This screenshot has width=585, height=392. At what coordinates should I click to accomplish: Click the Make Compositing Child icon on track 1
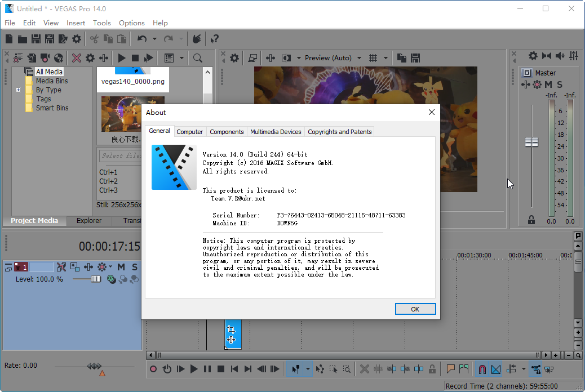pyautogui.click(x=75, y=266)
